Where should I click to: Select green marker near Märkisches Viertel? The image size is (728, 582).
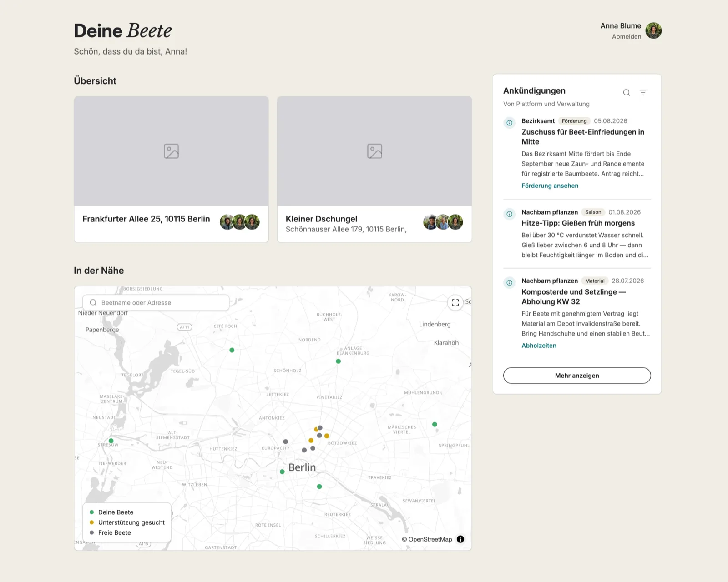pyautogui.click(x=435, y=424)
